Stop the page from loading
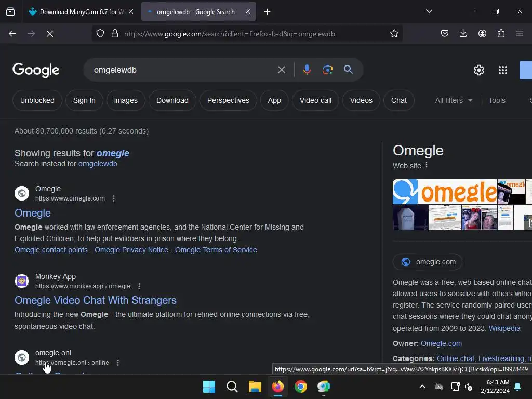Viewport: 532px width, 399px height. tap(50, 34)
